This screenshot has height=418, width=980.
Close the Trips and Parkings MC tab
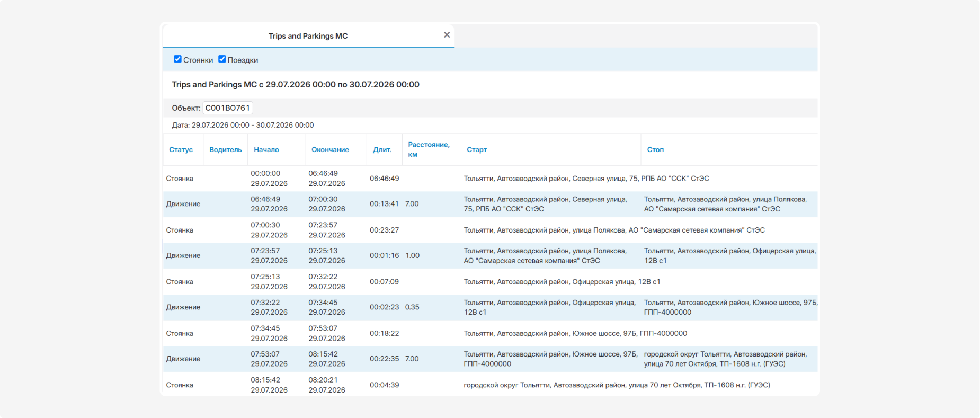click(447, 35)
